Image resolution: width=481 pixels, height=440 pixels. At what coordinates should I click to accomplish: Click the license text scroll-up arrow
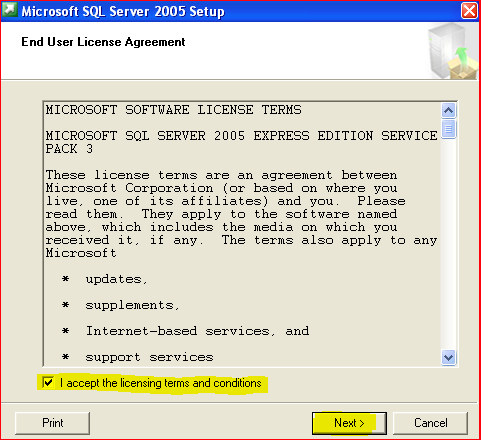coord(448,110)
